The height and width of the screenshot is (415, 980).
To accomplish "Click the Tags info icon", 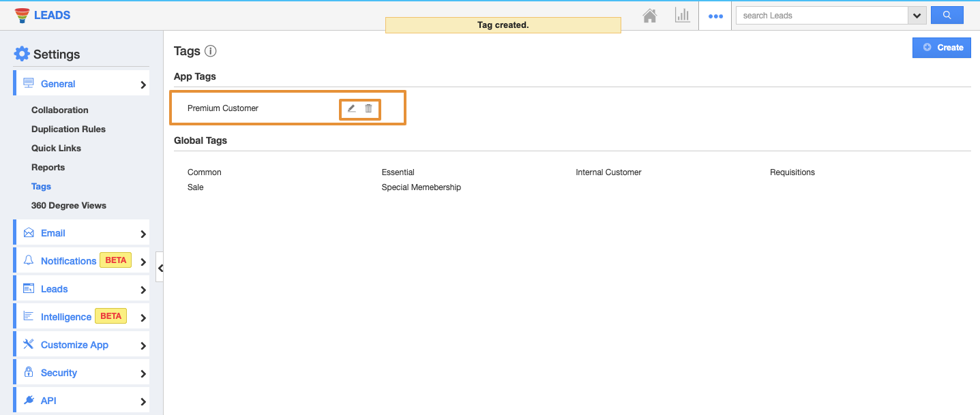I will [211, 51].
